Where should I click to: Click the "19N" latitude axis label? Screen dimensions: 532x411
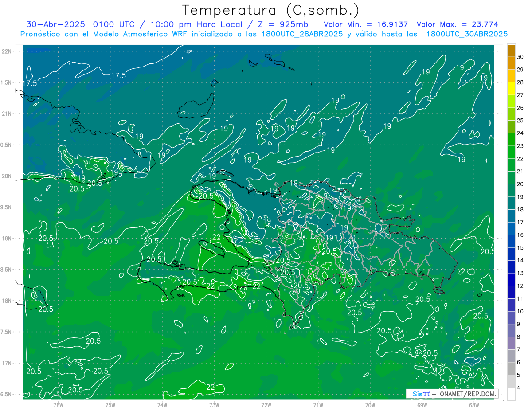pos(7,239)
